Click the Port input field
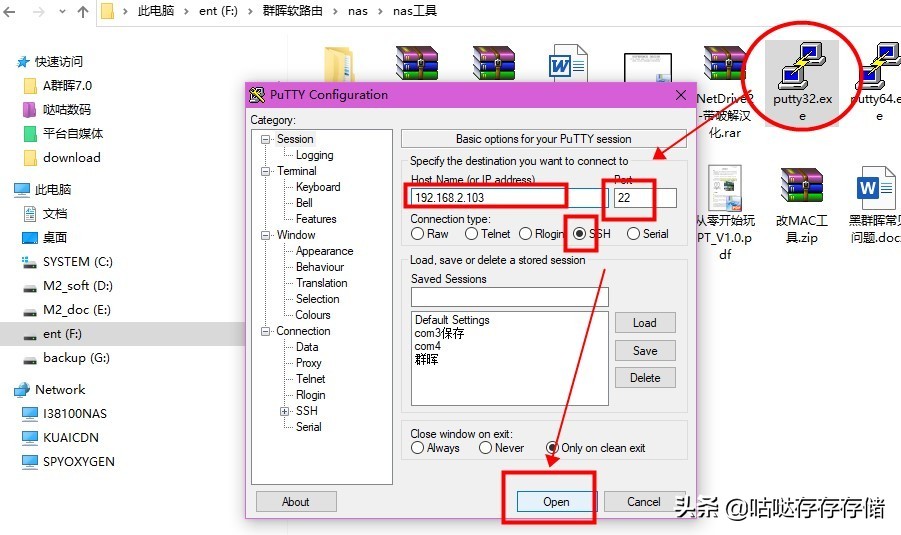Screen dimensions: 901x535 click(x=645, y=198)
